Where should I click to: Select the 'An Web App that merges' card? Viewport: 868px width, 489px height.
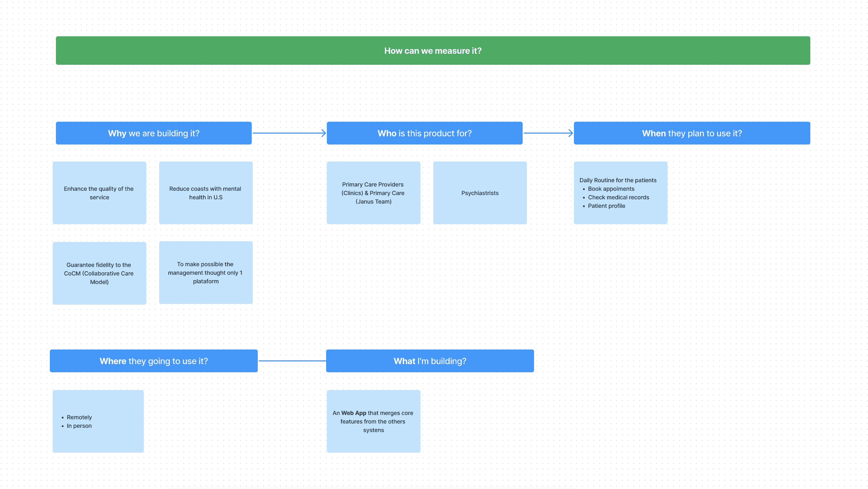point(373,421)
